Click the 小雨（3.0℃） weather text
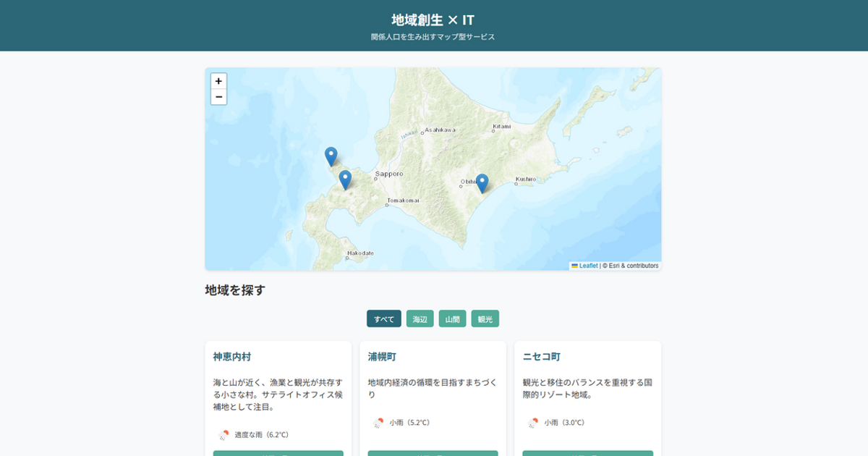Image resolution: width=868 pixels, height=456 pixels. (x=566, y=423)
